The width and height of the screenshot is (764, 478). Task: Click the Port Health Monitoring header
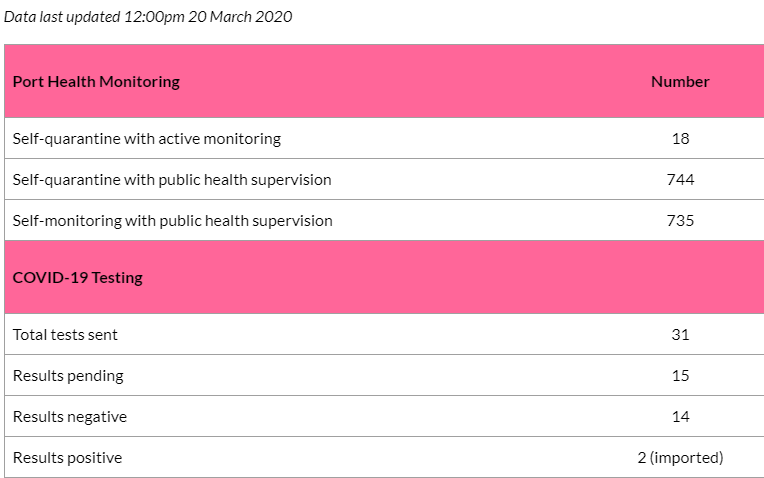[x=96, y=81]
